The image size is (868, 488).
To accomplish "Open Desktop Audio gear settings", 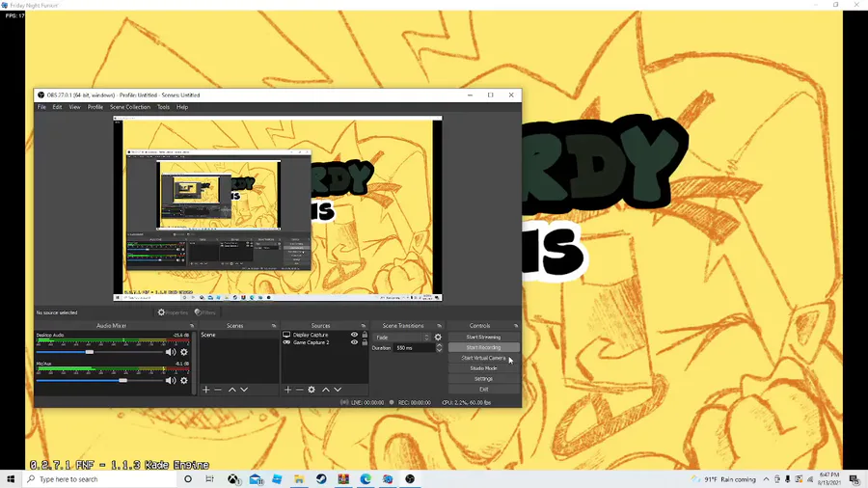I will pos(184,352).
